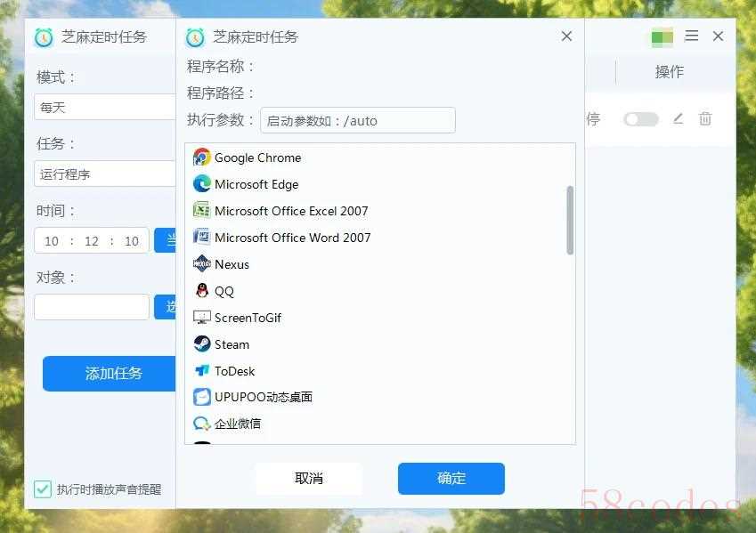Select the Nexus app icon
Image resolution: width=756 pixels, height=533 pixels.
pos(201,264)
